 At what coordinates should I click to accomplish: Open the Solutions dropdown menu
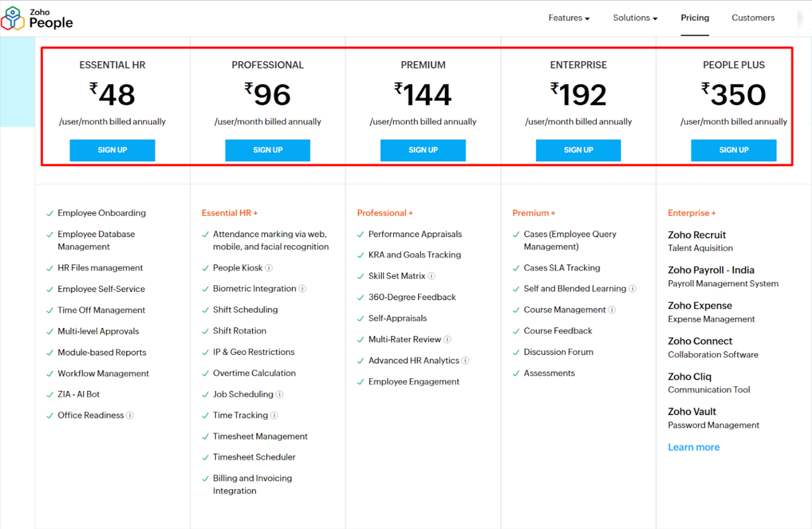634,17
